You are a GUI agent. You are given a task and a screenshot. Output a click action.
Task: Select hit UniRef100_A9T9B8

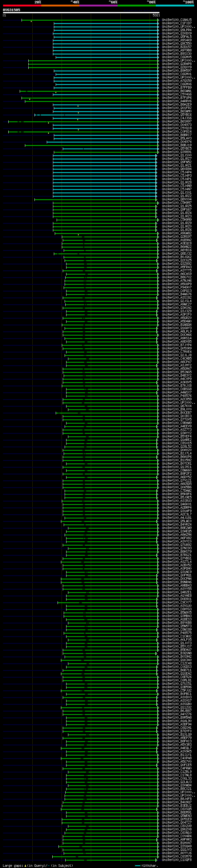pos(177,50)
